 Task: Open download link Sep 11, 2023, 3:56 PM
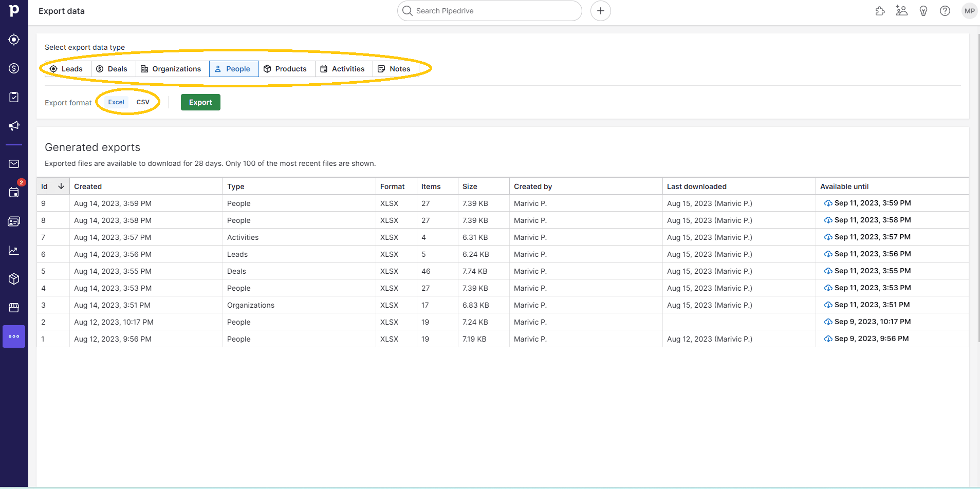(x=873, y=254)
